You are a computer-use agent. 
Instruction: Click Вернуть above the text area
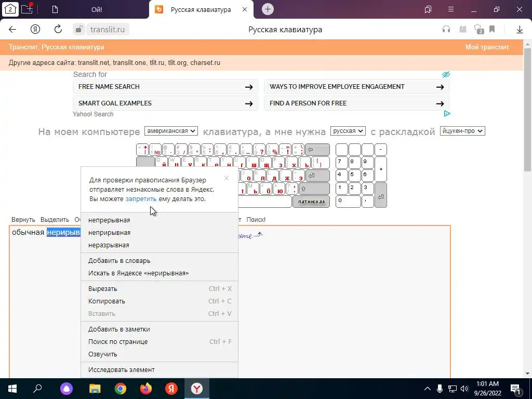[x=23, y=220]
